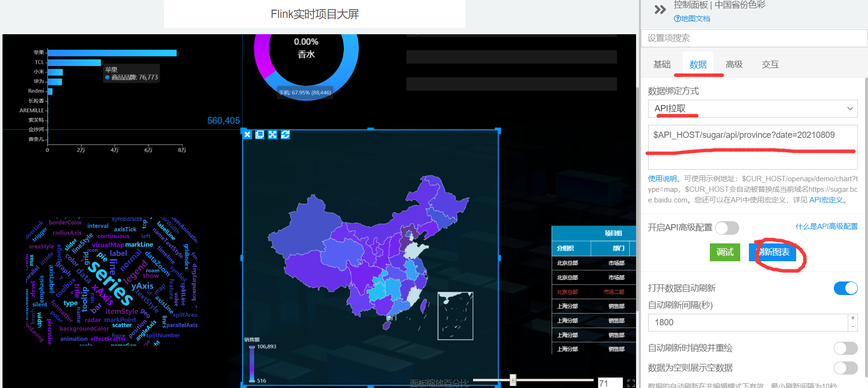This screenshot has width=868, height=388.
Task: Expand the map chart to fullscreen
Action: (x=272, y=134)
